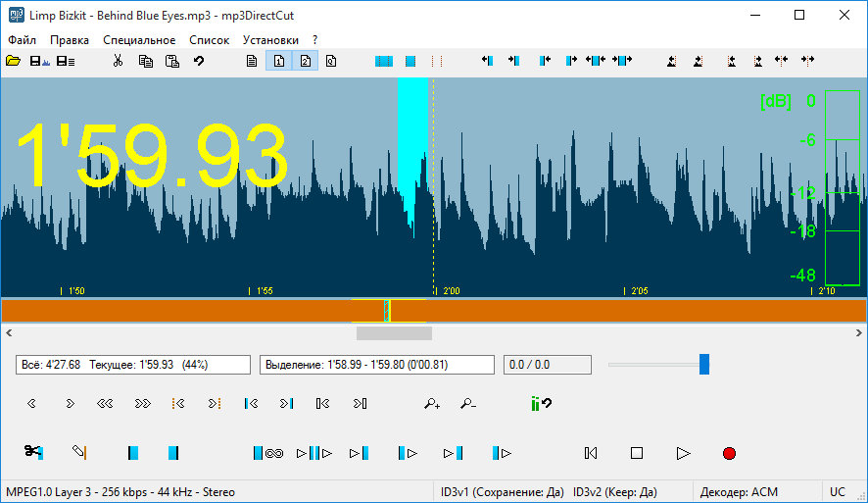The height and width of the screenshot is (503, 868).
Task: Go to file end, bracket right chevron
Action: [360, 404]
